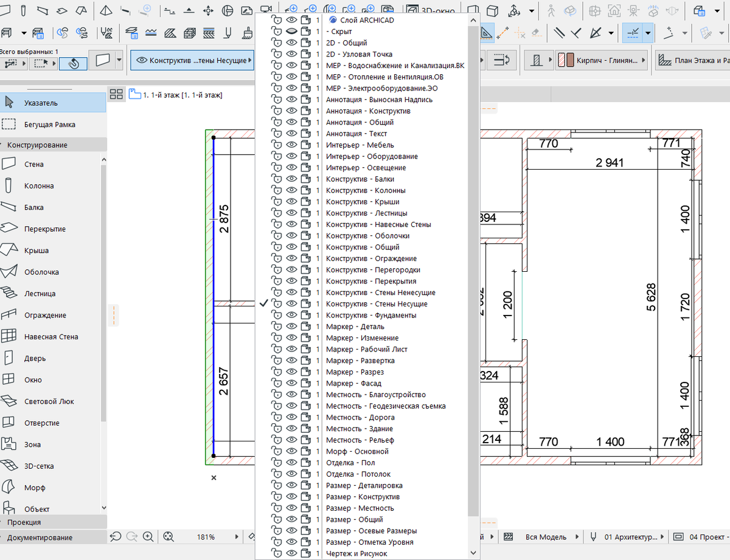The image size is (730, 560).
Task: Expand the Документирование toolbox group
Action: click(53, 538)
